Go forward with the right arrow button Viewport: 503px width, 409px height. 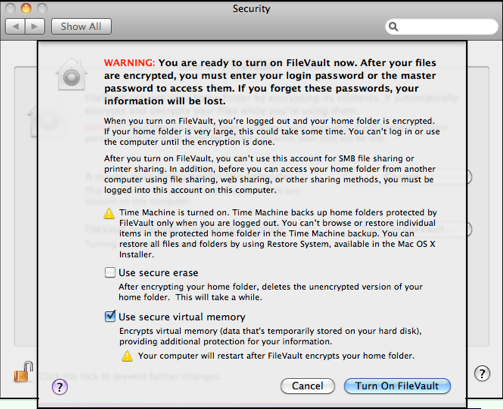pyautogui.click(x=35, y=27)
